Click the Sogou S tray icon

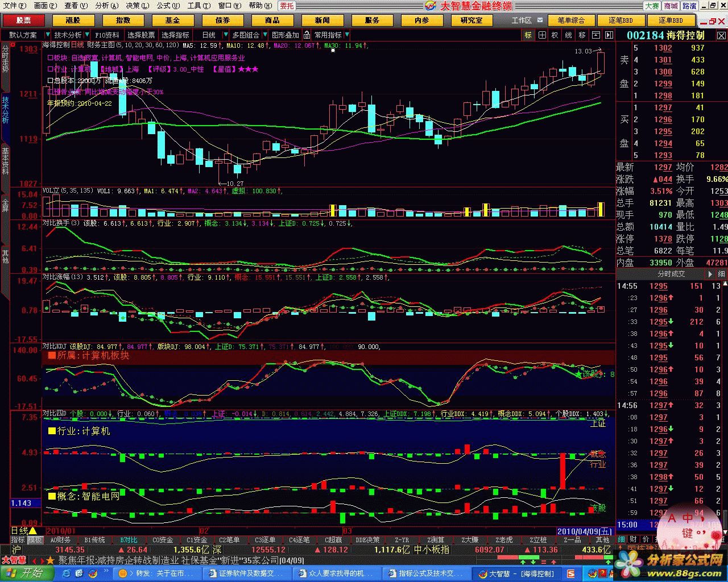click(571, 573)
